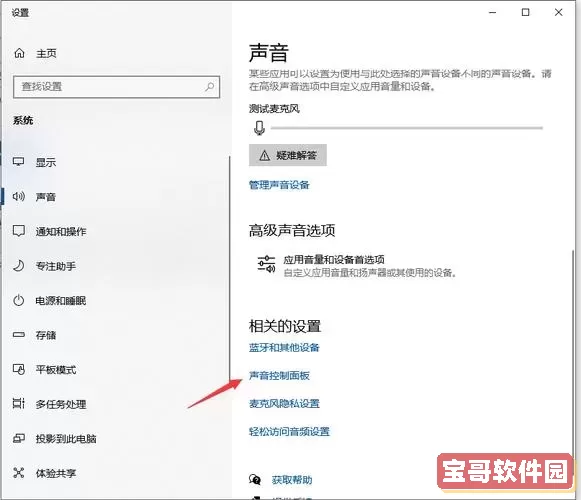581x500 pixels.
Task: Click the microphone test level bar
Action: (x=406, y=128)
